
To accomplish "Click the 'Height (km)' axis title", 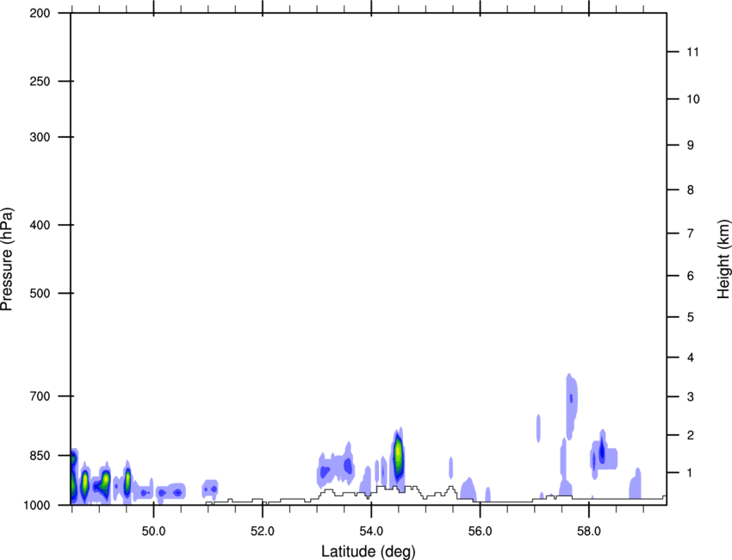I will 723,258.
